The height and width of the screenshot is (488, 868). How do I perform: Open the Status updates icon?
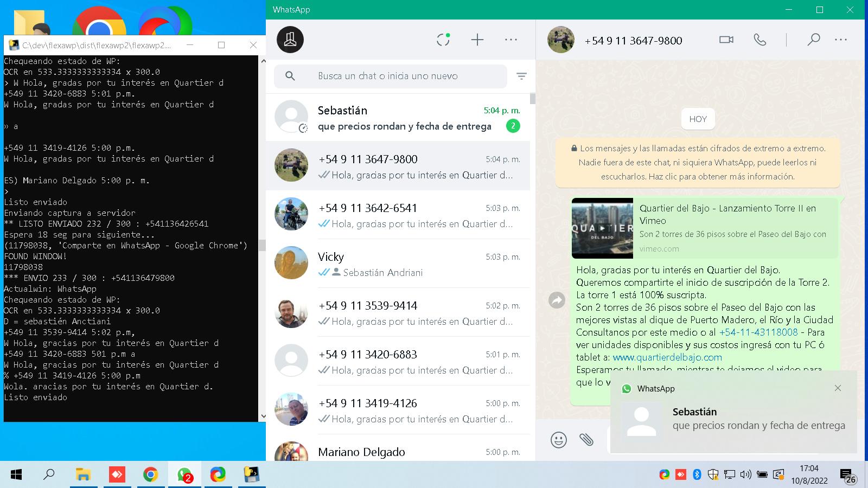pyautogui.click(x=443, y=40)
